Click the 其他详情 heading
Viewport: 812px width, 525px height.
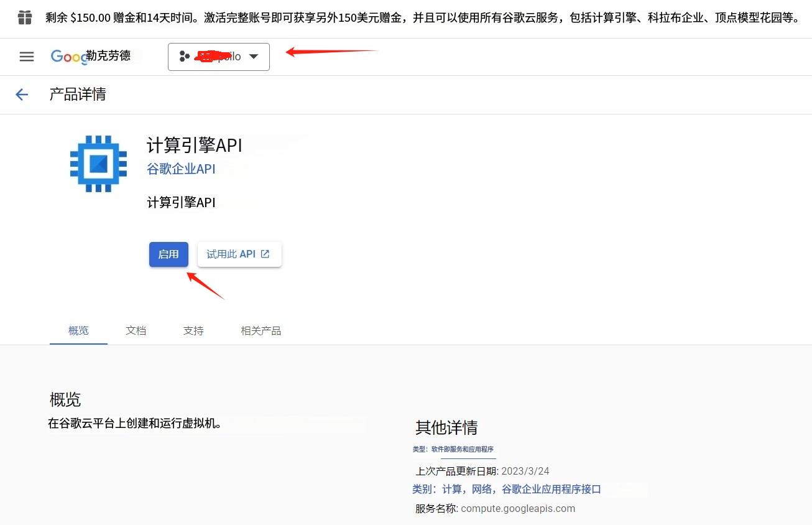click(x=446, y=428)
